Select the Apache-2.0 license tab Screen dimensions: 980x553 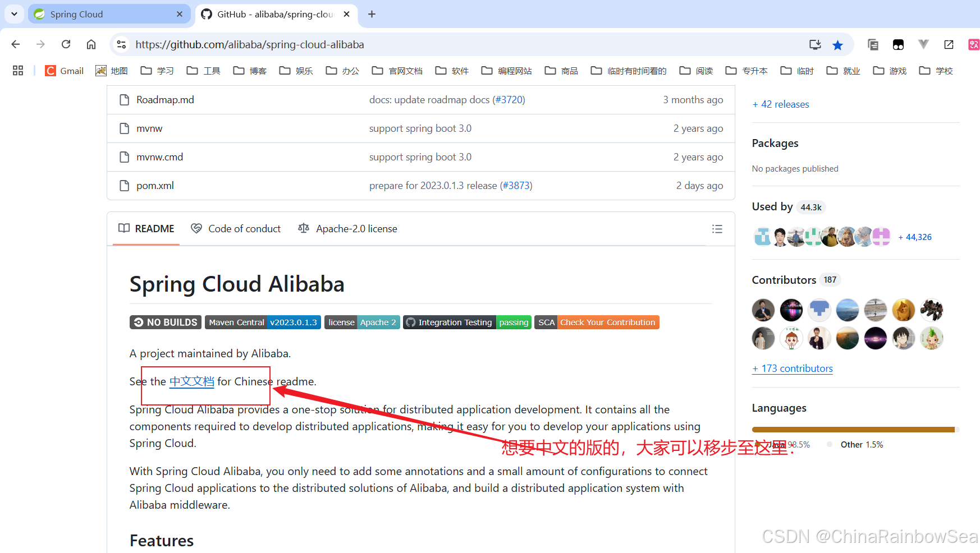pos(347,229)
